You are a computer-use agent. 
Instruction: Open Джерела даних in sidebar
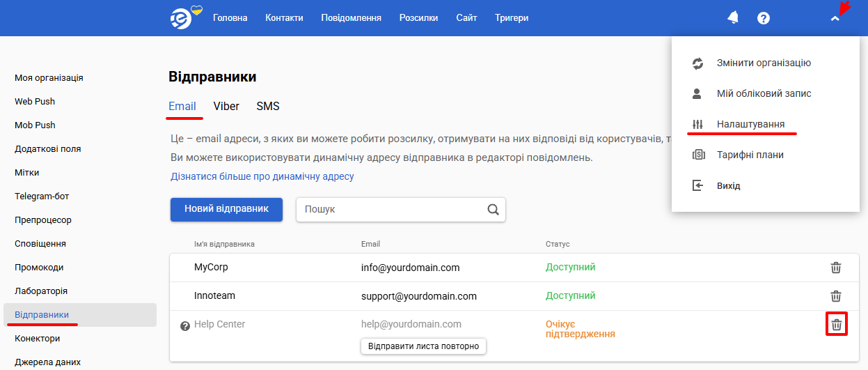47,362
